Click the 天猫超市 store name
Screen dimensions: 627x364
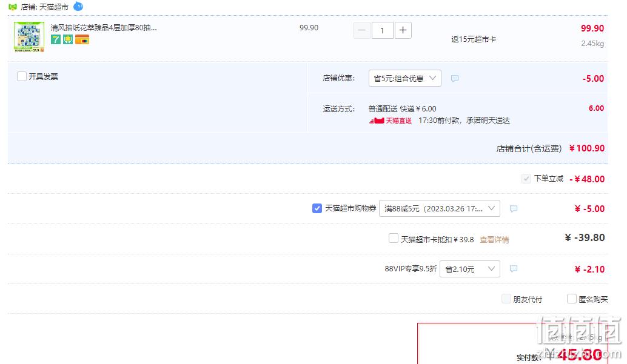(x=53, y=7)
